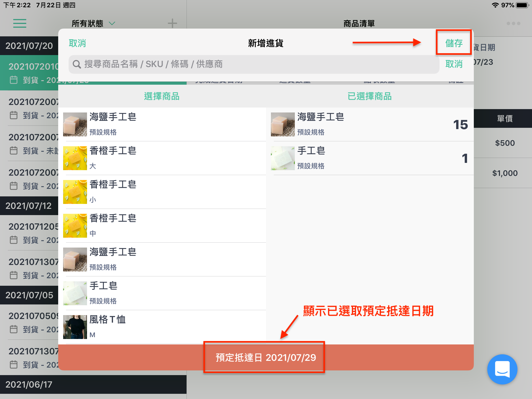Tap calendar icon on highlighted order row

coord(14,80)
